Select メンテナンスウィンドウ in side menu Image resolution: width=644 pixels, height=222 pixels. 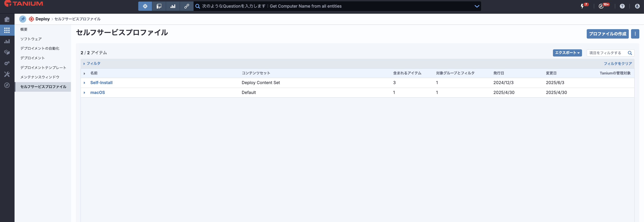pos(40,77)
